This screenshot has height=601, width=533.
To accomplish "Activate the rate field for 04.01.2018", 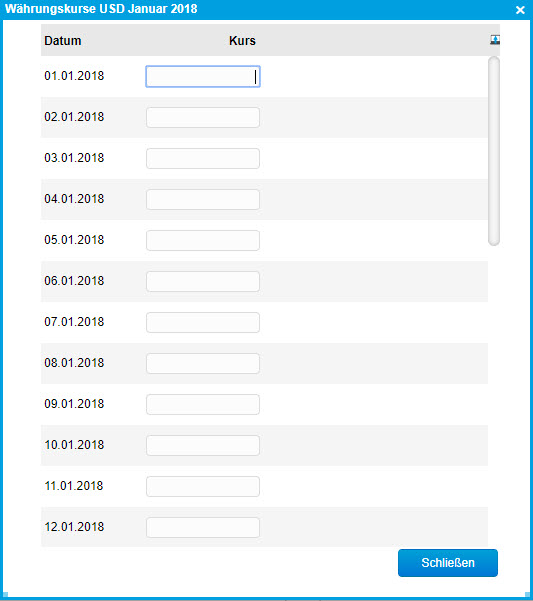I will (x=203, y=199).
